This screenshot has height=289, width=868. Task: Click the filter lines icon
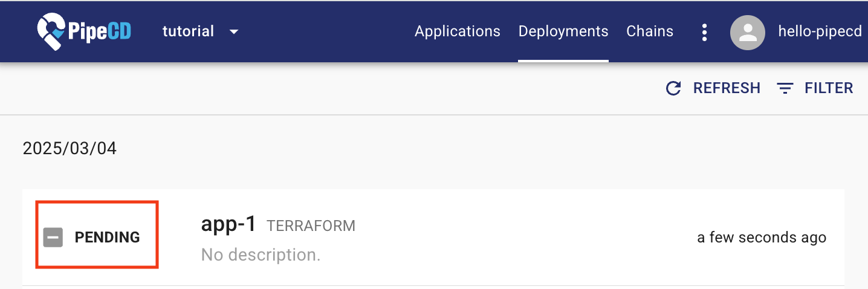coord(785,88)
